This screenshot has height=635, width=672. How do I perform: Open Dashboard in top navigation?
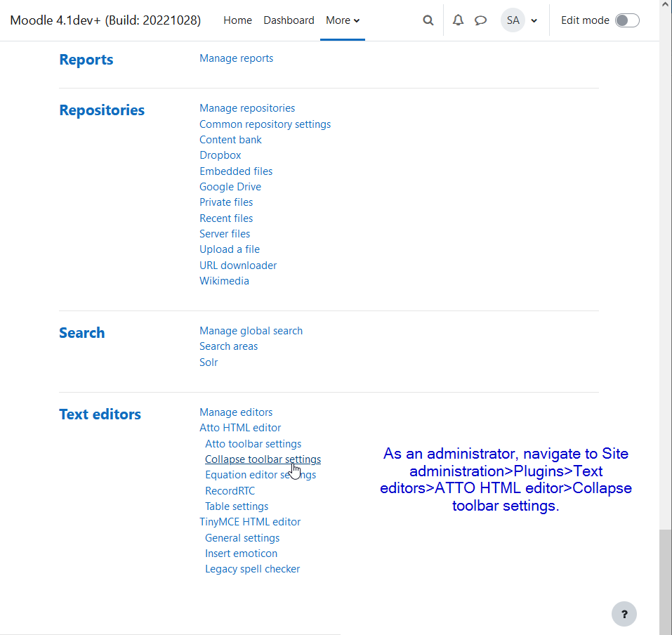coord(289,20)
